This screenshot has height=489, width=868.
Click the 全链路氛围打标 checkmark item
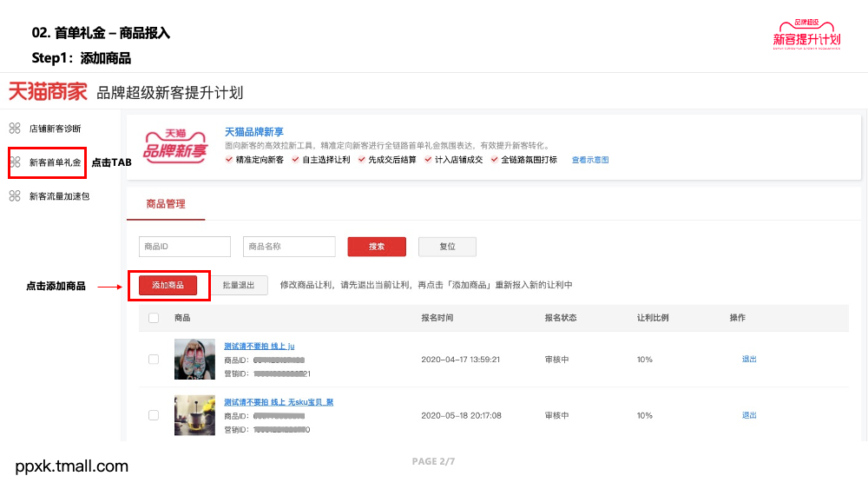point(523,160)
